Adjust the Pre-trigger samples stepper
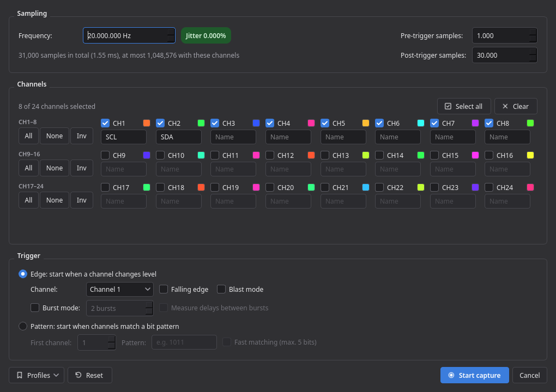Image resolution: width=556 pixels, height=392 pixels. [533, 35]
